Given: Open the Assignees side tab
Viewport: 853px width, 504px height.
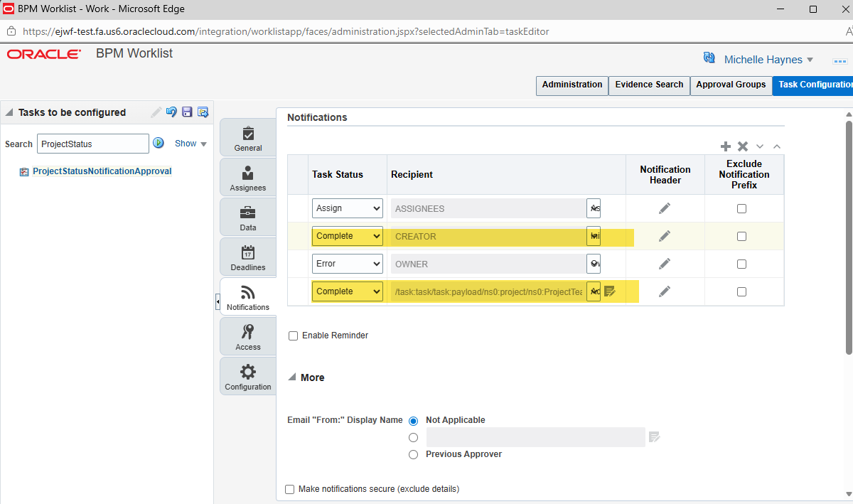Looking at the screenshot, I should [248, 178].
